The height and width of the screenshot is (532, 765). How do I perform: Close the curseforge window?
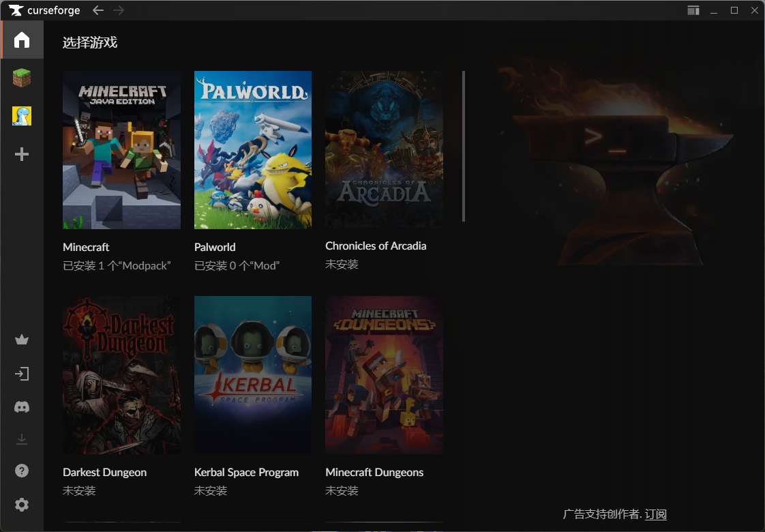click(754, 10)
